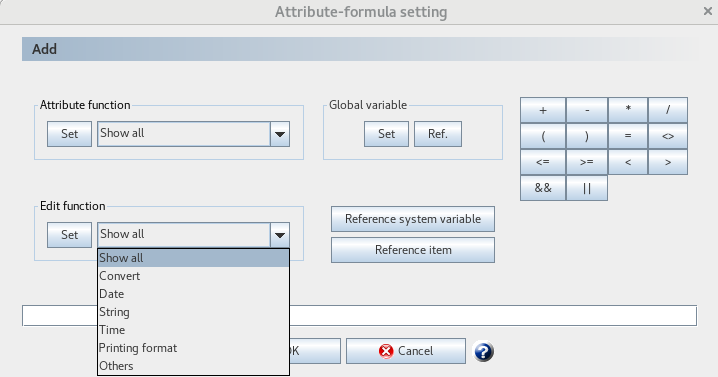The height and width of the screenshot is (377, 718).
Task: Select Date in the dropdown list
Action: 193,294
